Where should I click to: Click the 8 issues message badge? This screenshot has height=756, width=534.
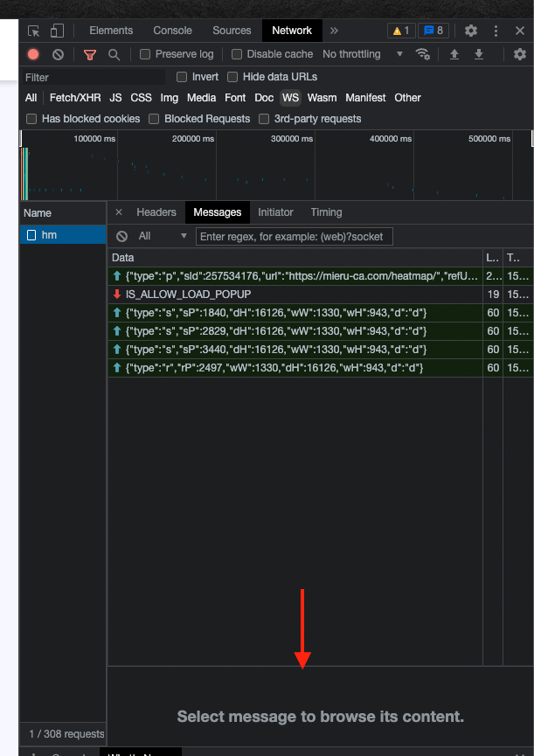[x=433, y=31]
